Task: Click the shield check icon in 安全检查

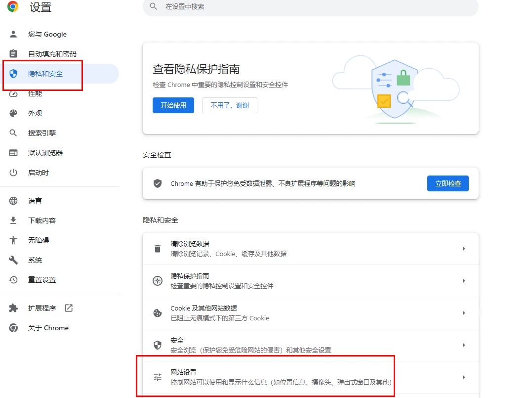Action: point(158,183)
